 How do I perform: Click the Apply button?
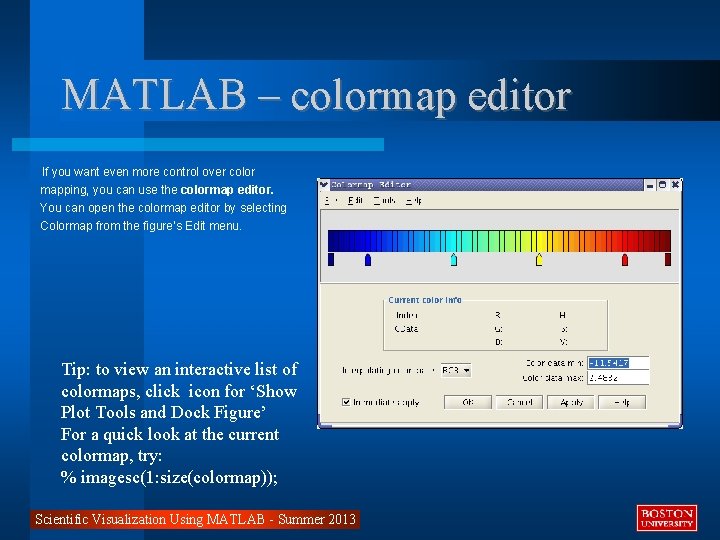[x=571, y=402]
